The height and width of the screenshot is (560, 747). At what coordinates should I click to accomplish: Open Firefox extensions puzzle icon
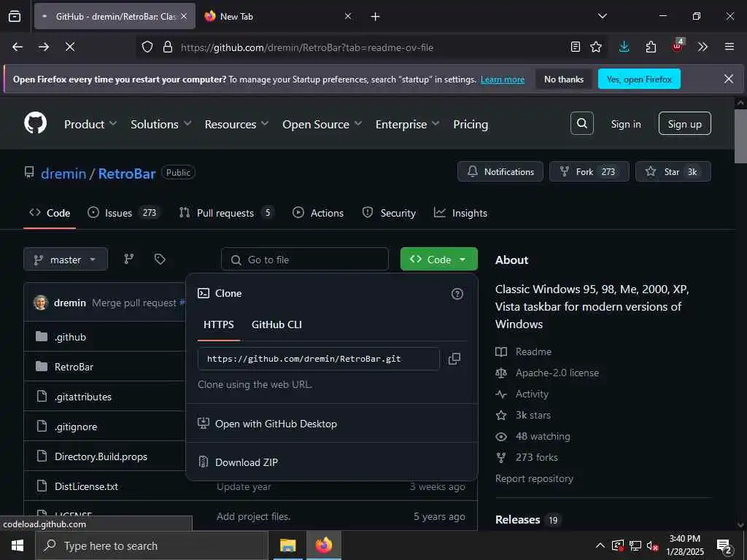[x=650, y=47]
